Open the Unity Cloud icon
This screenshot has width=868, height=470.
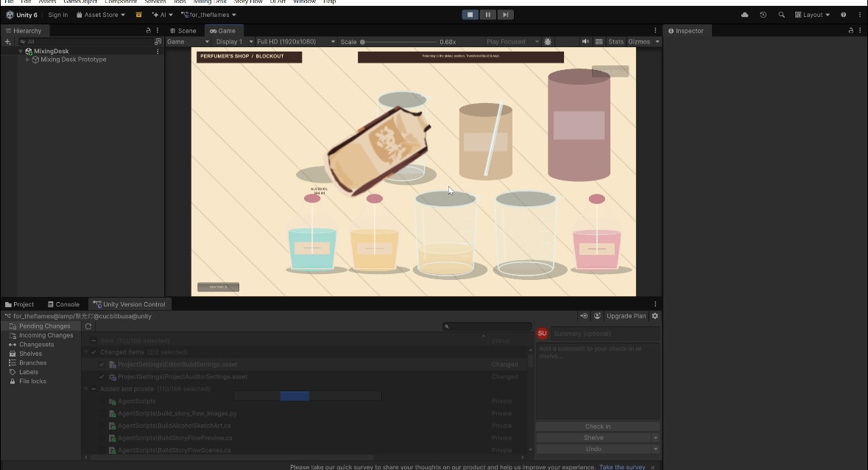point(744,15)
